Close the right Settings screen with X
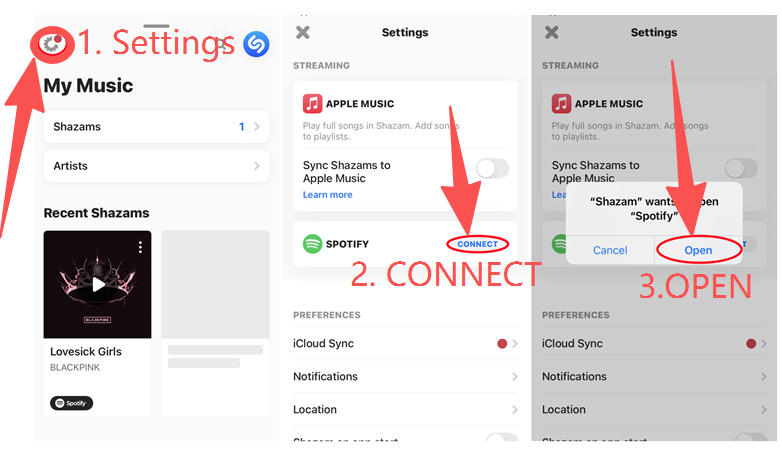The height and width of the screenshot is (466, 782). 552,32
